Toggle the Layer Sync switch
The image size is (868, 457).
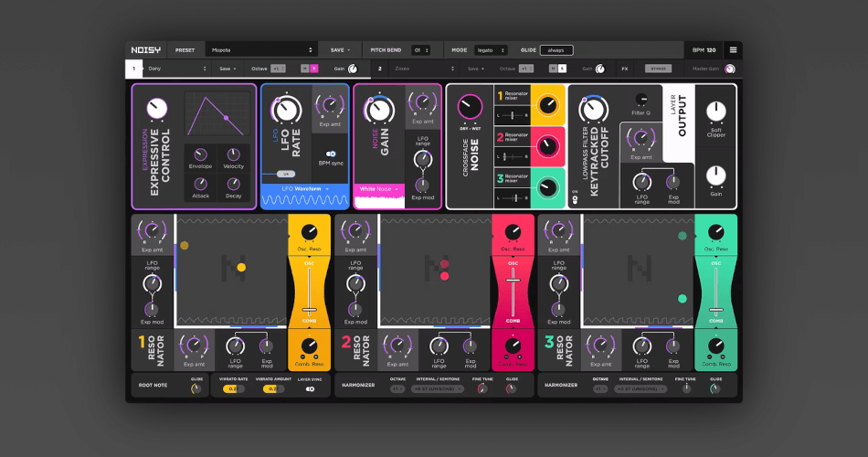click(311, 388)
